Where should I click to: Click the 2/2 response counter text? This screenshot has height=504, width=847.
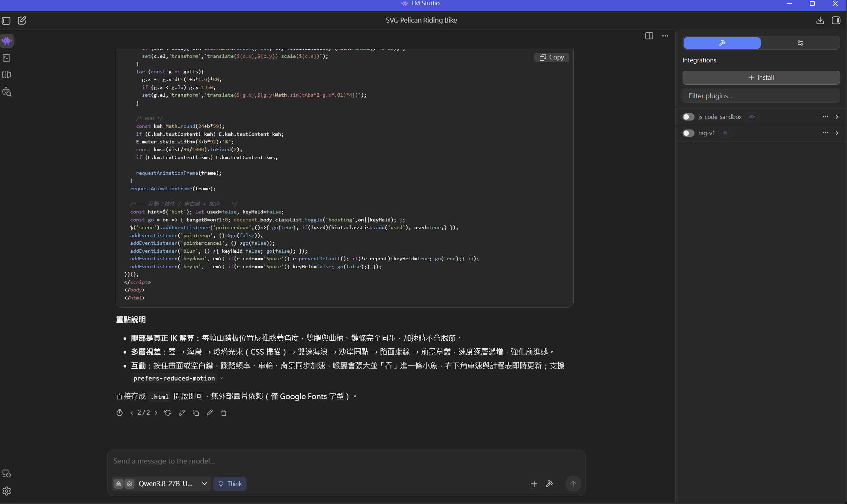[x=144, y=413]
